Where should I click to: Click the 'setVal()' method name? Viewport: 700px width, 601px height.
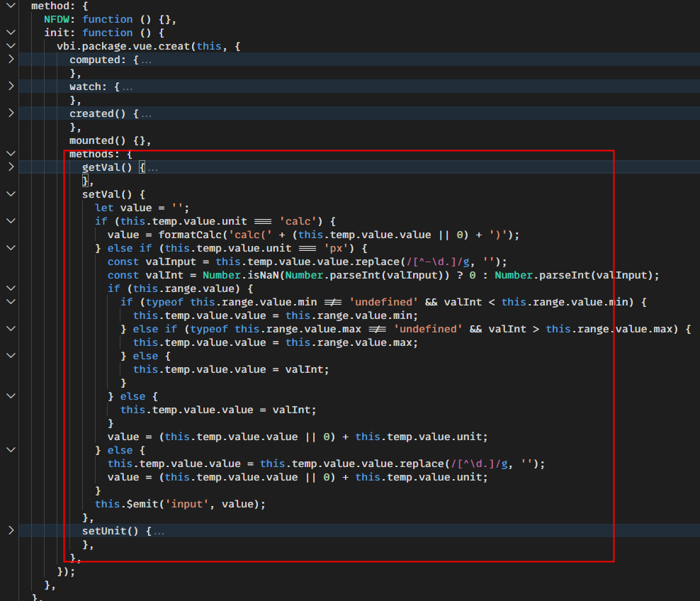coord(107,194)
